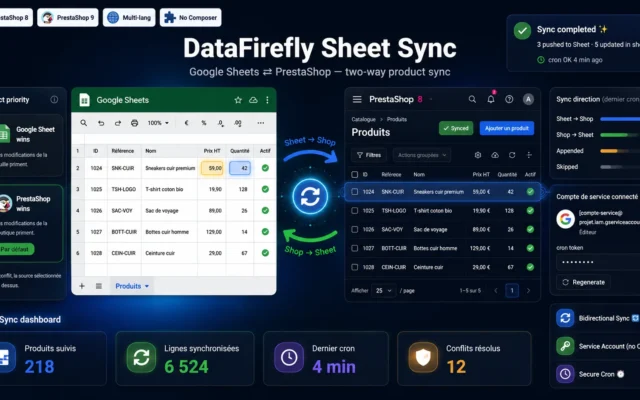Click the search icon in Sheets toolbar

tap(84, 123)
